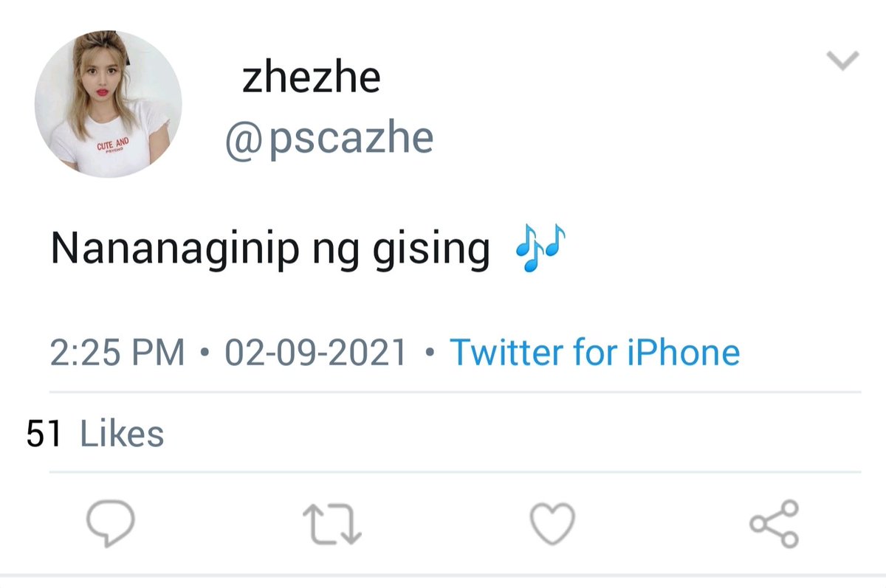Retweet this post using the arrows icon
The height and width of the screenshot is (588, 886).
click(x=332, y=523)
